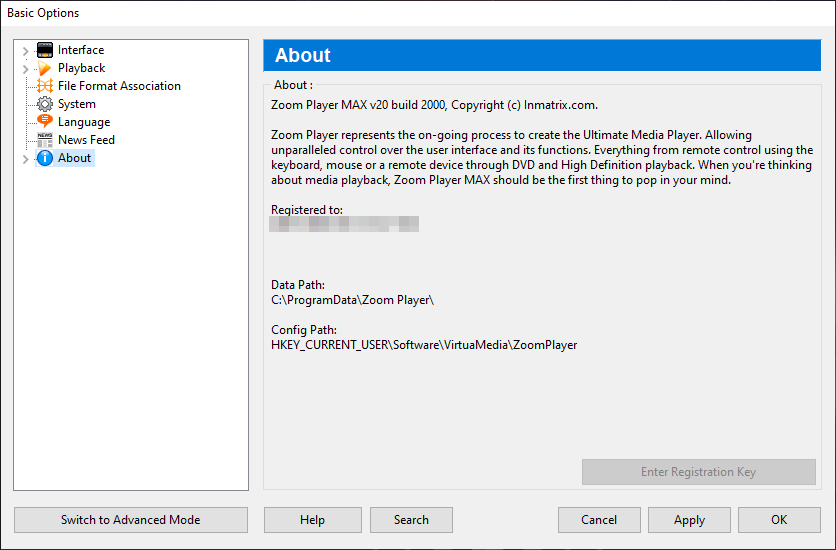
Task: Open Help for options dialog
Action: (312, 520)
